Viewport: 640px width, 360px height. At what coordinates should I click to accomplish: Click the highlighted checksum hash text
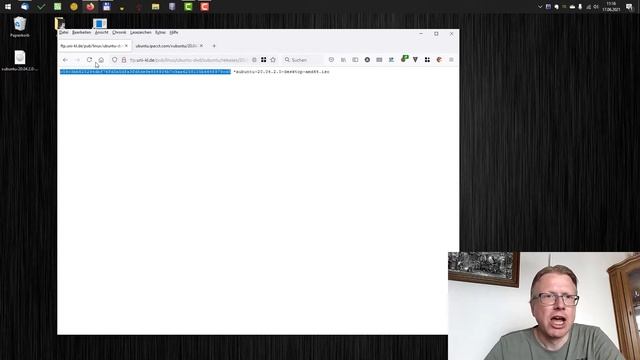pos(145,72)
